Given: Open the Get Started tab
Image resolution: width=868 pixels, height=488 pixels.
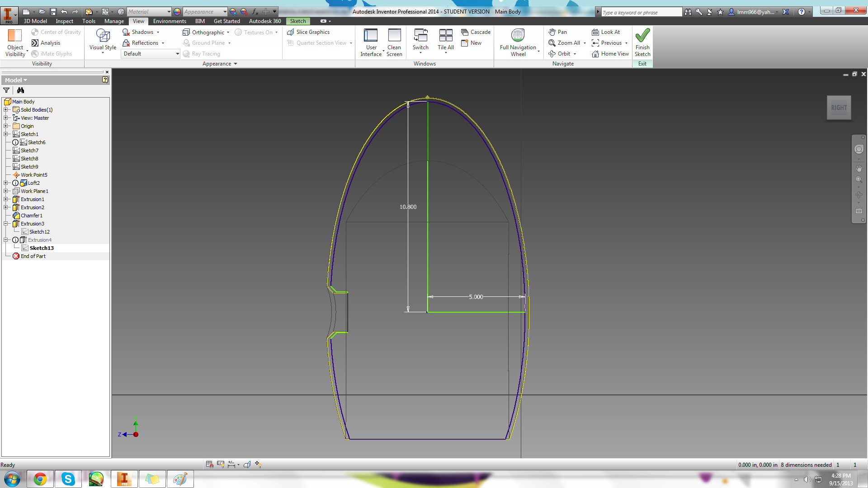Looking at the screenshot, I should 226,21.
